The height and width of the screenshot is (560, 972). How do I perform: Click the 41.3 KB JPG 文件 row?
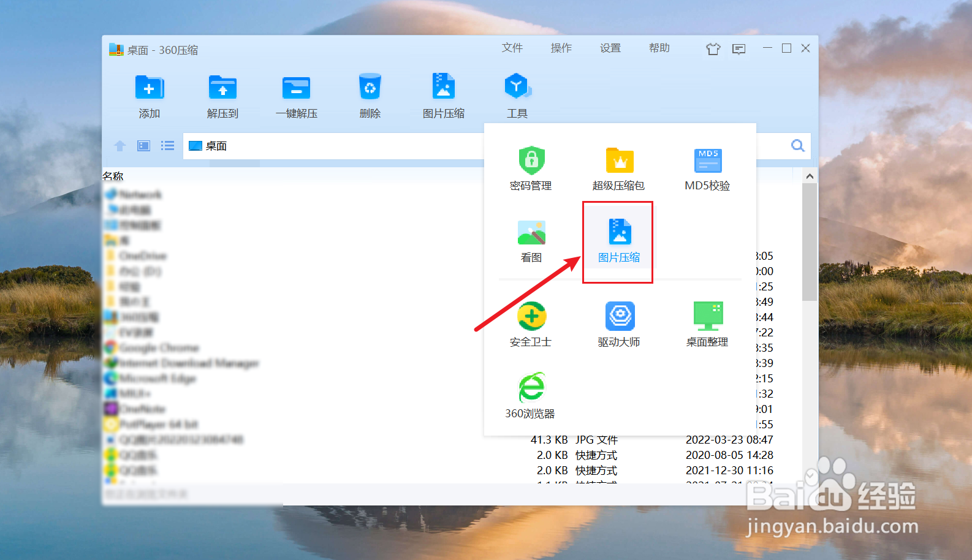point(438,440)
